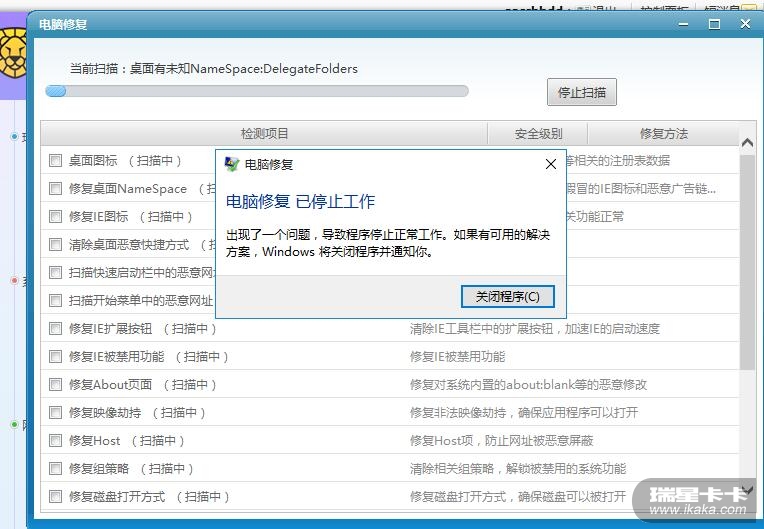Click the dialog's 电脑修复 title icon
The image size is (764, 529).
coord(232,164)
